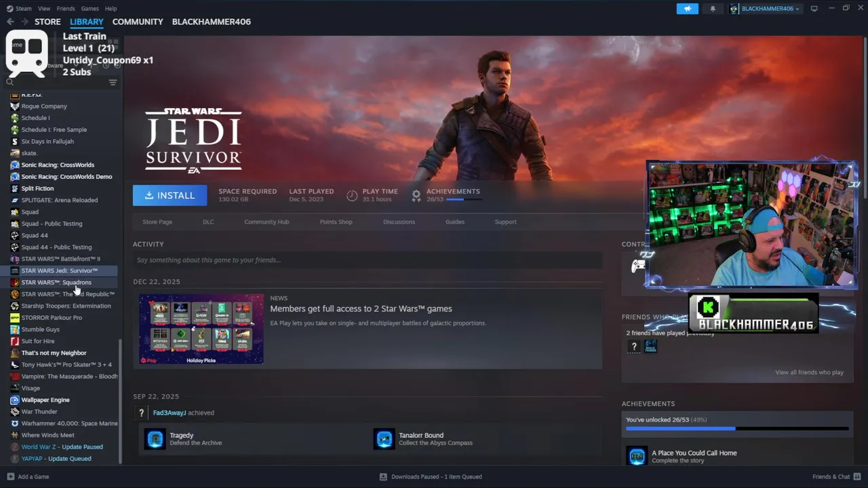Open the Holiday Picks news thumbnail
The image size is (868, 488).
pyautogui.click(x=201, y=329)
